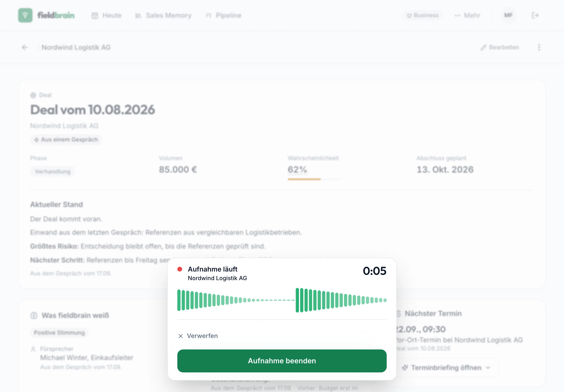This screenshot has height=392, width=564.
Task: Click the recording waveform visualization
Action: (x=282, y=300)
